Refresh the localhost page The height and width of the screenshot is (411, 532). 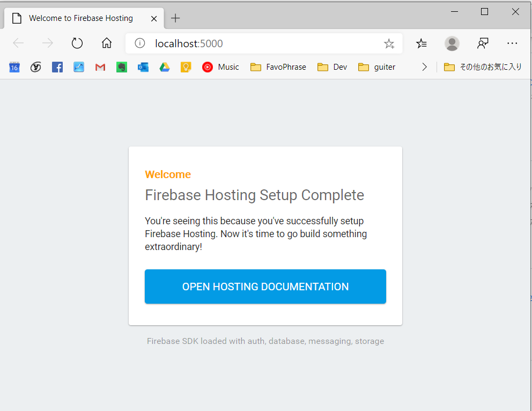[77, 43]
